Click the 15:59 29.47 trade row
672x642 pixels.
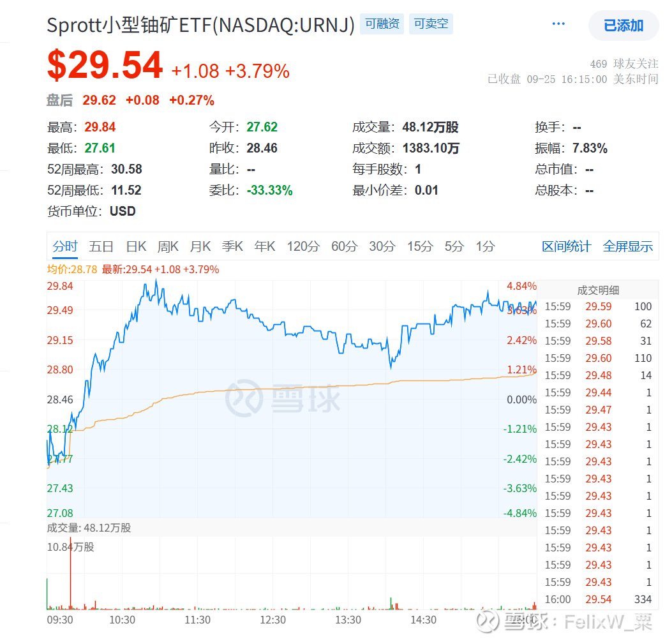598,410
